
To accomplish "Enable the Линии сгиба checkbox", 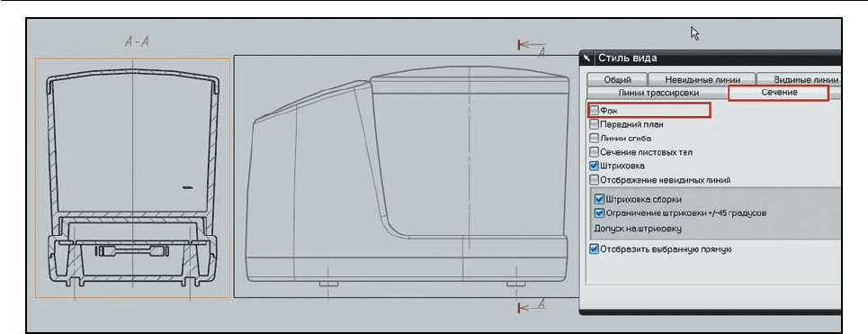I will point(594,138).
